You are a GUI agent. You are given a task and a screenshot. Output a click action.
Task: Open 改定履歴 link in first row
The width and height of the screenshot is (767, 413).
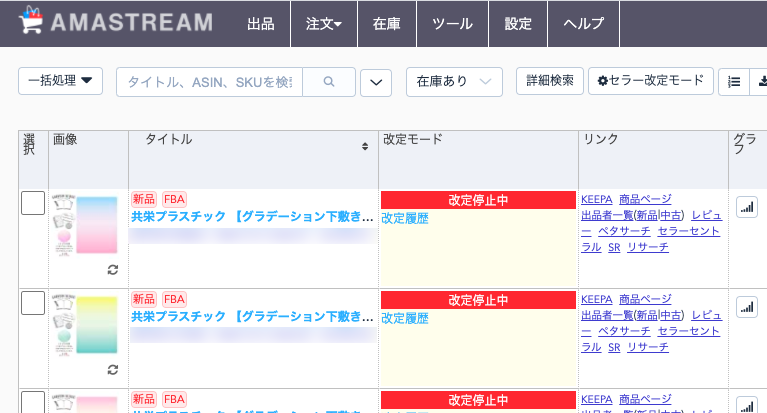click(405, 218)
